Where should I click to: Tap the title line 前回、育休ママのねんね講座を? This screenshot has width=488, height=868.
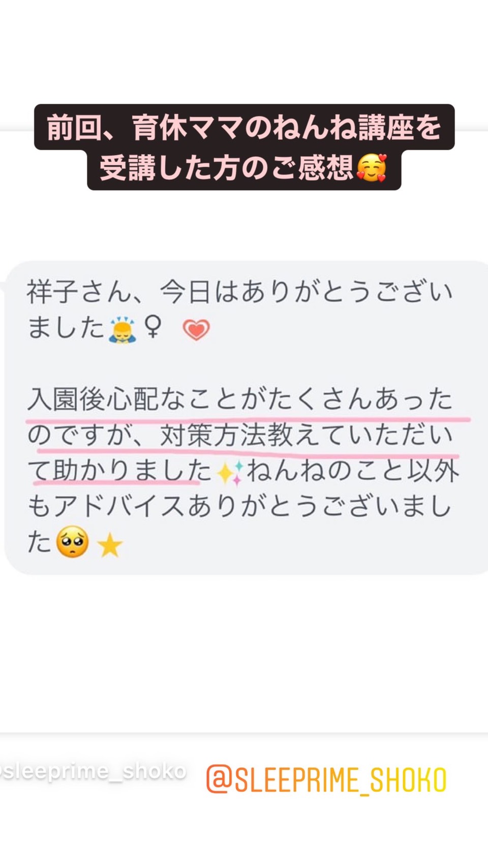tap(244, 127)
